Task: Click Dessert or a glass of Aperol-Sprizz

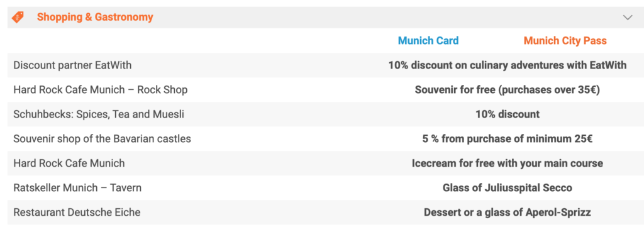Action: (x=508, y=212)
